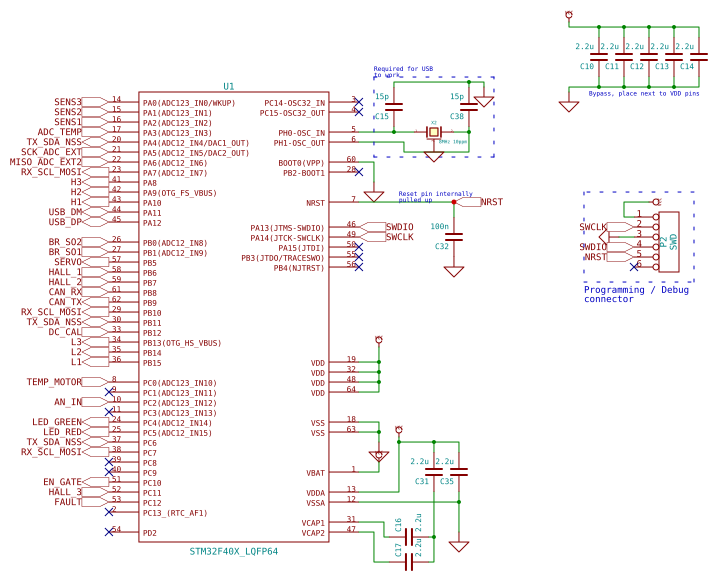
Task: Click the ground symbol below the BOOT0 wire
Action: (374, 197)
